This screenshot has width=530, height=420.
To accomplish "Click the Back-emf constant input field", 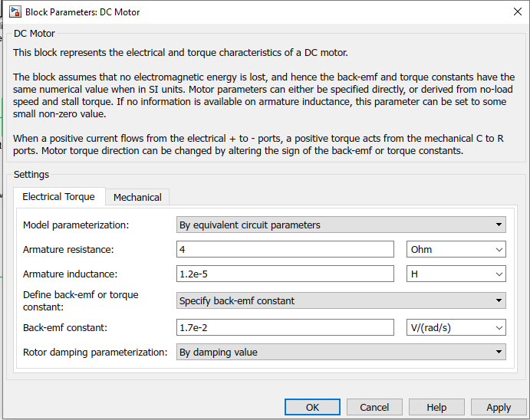I will point(285,327).
